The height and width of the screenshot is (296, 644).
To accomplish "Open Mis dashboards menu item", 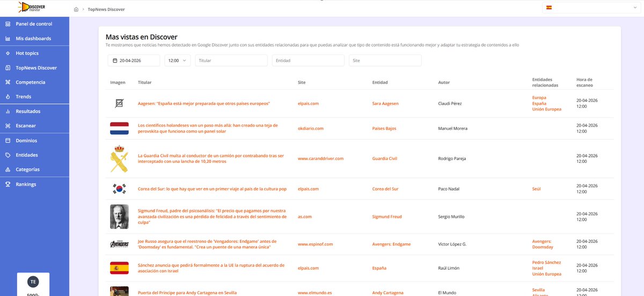I will pos(34,39).
